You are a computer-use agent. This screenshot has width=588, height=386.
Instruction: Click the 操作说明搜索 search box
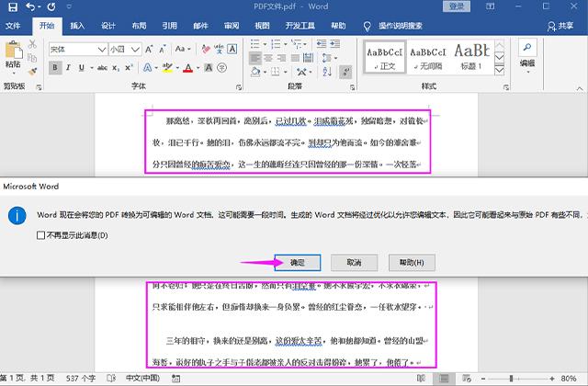[401, 26]
